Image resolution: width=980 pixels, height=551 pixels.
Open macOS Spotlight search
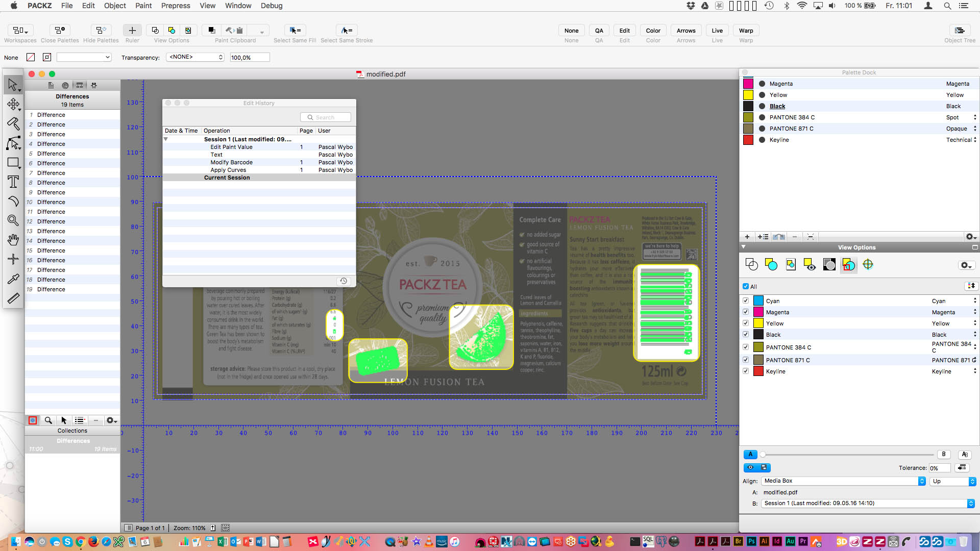tap(947, 6)
